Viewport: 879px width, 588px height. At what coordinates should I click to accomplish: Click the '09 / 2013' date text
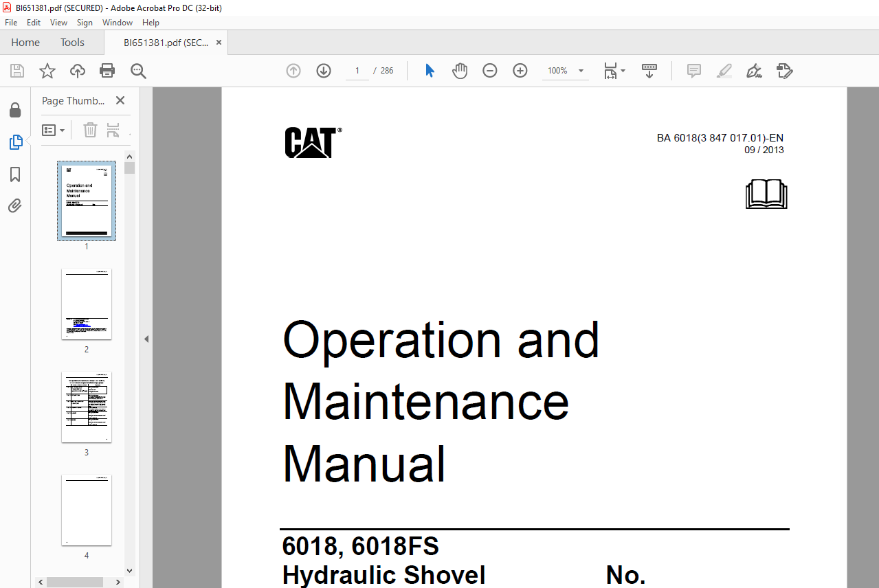tap(764, 150)
